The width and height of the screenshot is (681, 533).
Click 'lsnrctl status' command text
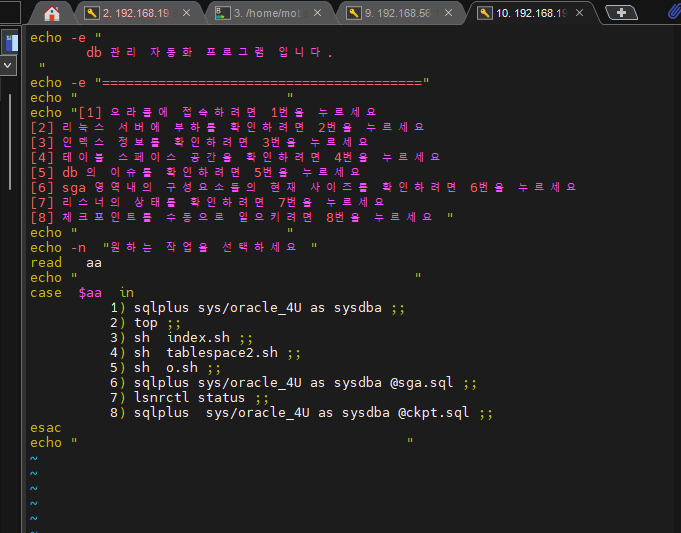189,397
